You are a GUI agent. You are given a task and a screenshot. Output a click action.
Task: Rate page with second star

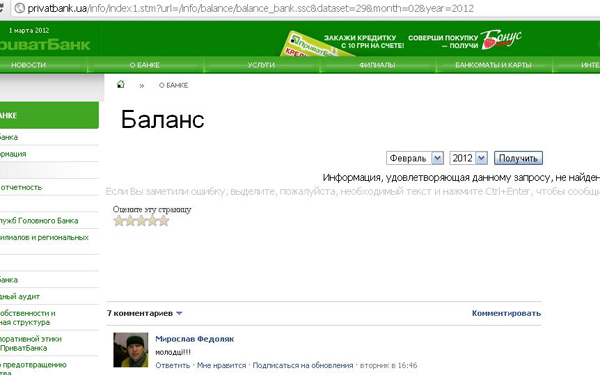coord(130,221)
